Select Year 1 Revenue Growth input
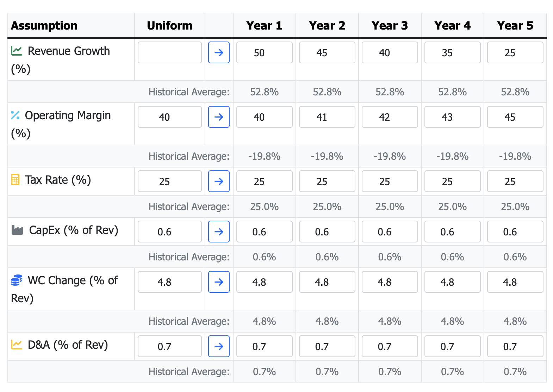Viewport: 553px width, 392px height. 264,52
